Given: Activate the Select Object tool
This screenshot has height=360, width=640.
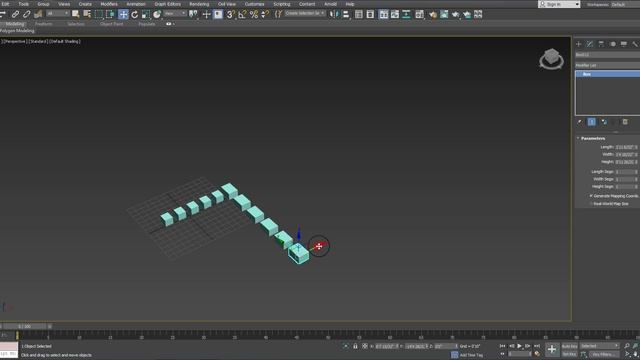Looking at the screenshot, I should (76, 14).
